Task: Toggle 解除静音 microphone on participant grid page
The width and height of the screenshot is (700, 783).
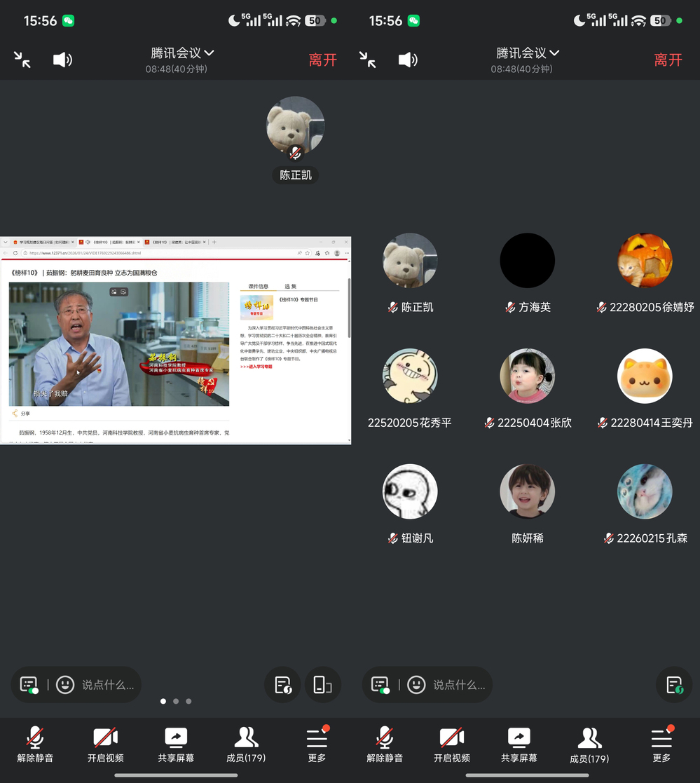Action: pyautogui.click(x=385, y=744)
